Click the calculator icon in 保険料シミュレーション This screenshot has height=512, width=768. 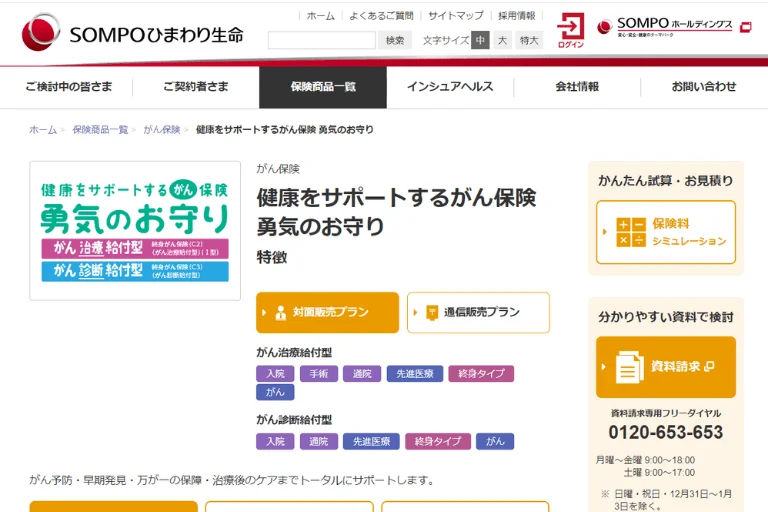pyautogui.click(x=631, y=232)
